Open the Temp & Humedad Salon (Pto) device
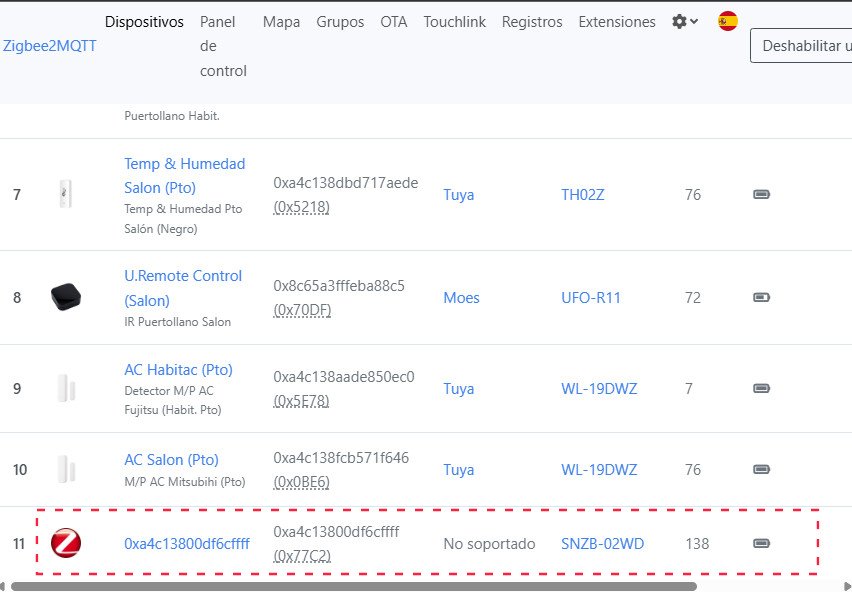Screen dimensions: 852x592 [x=184, y=175]
